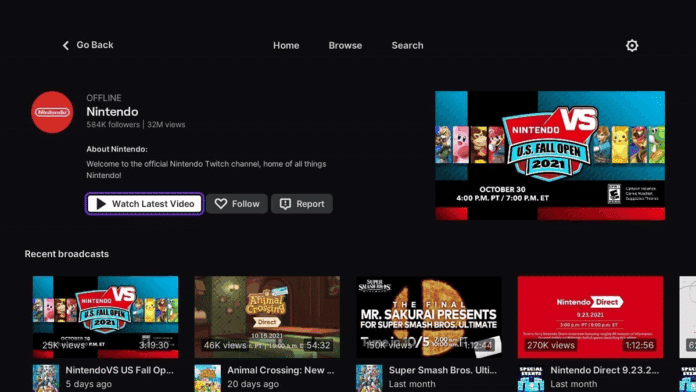Screen dimensions: 696x392
Task: Click the Nintendo channel avatar logo
Action: [x=52, y=112]
